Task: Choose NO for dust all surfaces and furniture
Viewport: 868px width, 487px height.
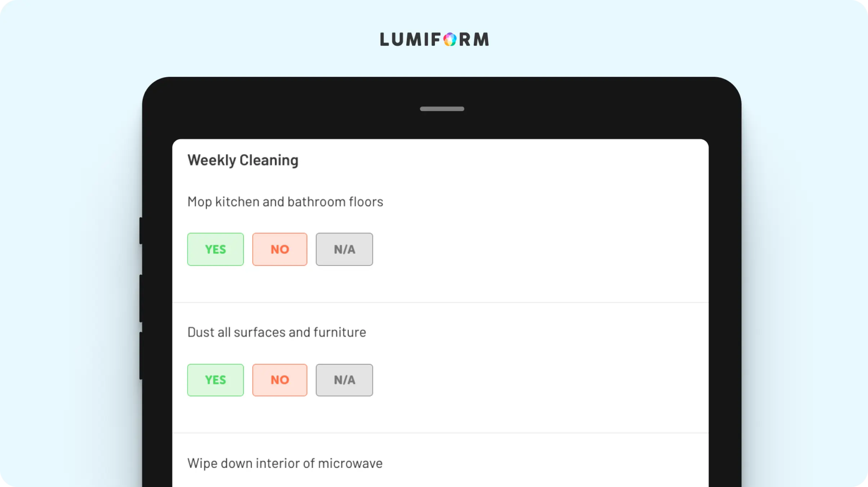Action: tap(280, 380)
